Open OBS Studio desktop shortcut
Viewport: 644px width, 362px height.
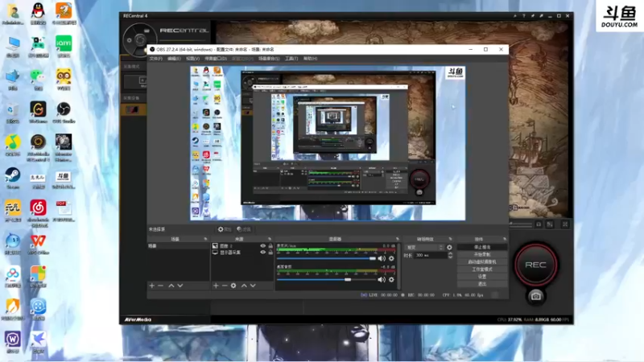pyautogui.click(x=64, y=112)
